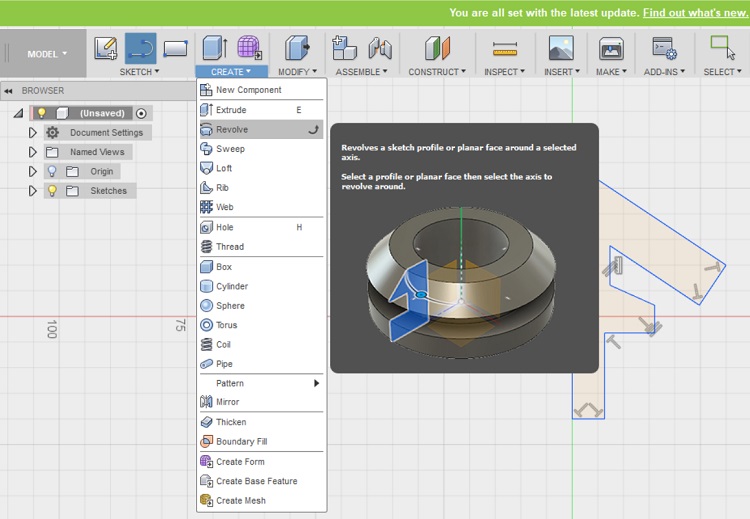Activate the (Unsaved) component radio button
750x519 pixels.
(141, 113)
